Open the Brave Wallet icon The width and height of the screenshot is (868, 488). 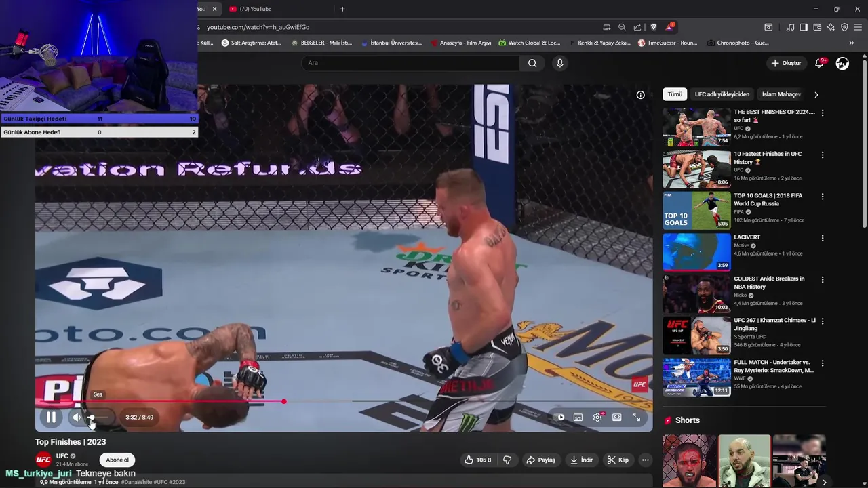pos(817,27)
